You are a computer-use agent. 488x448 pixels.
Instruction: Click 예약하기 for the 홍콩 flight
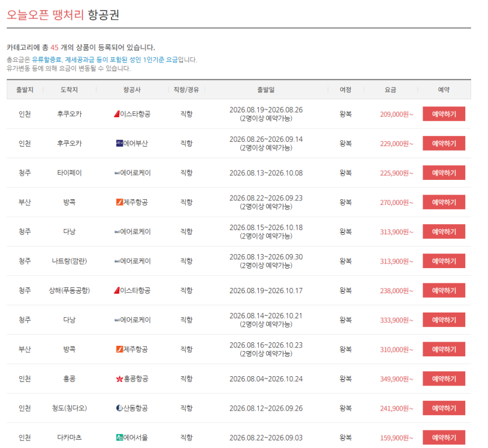click(x=444, y=378)
